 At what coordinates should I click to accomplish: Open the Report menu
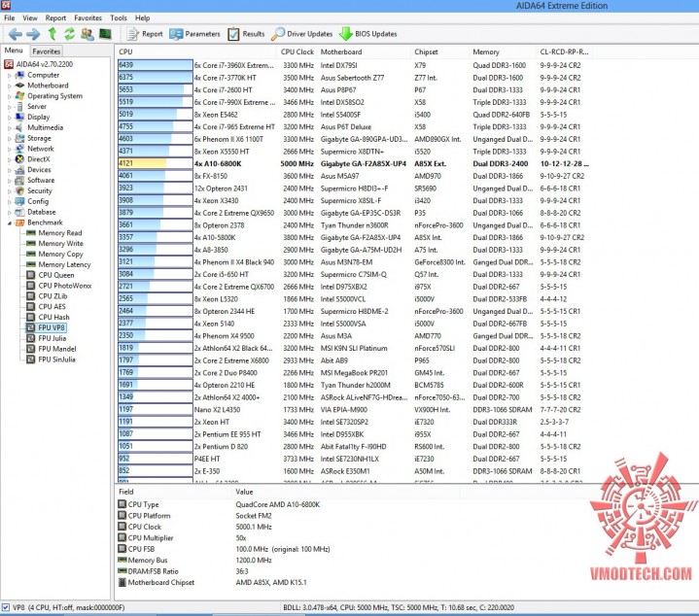(x=55, y=17)
